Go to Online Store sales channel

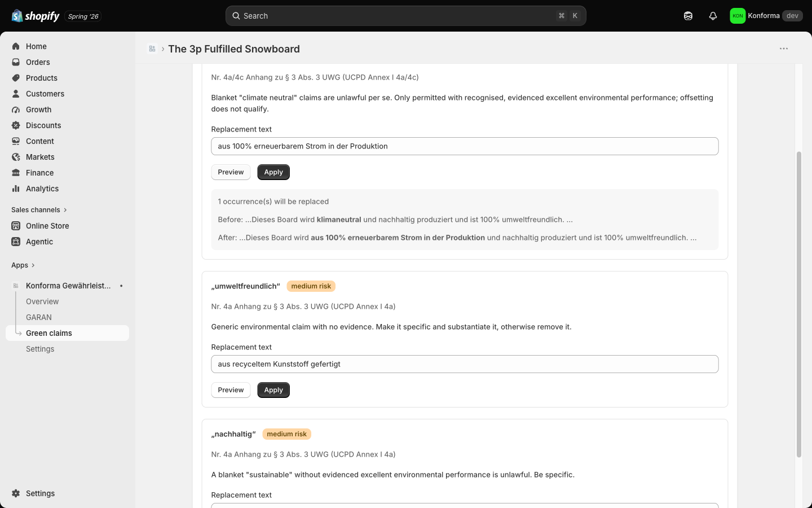pyautogui.click(x=47, y=226)
